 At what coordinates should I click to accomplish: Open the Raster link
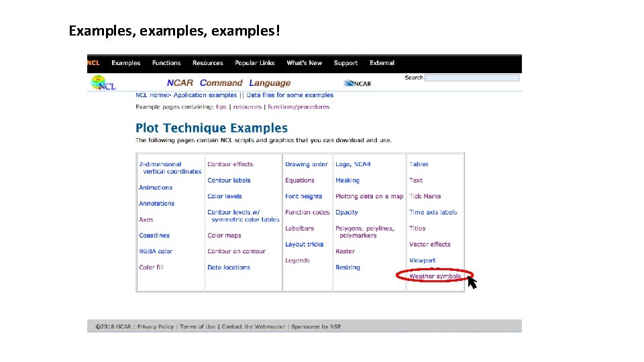tap(345, 251)
